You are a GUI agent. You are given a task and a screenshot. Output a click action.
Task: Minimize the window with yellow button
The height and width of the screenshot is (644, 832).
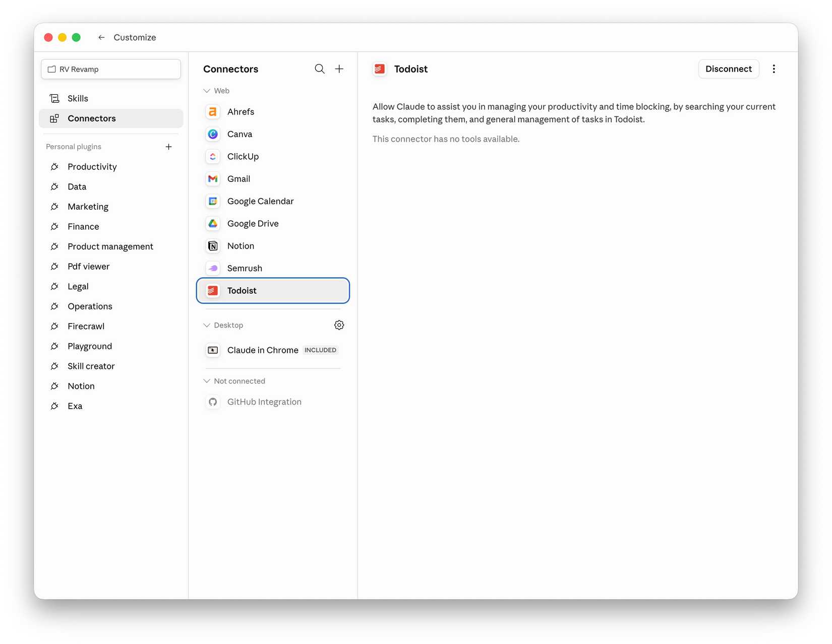[x=63, y=37]
